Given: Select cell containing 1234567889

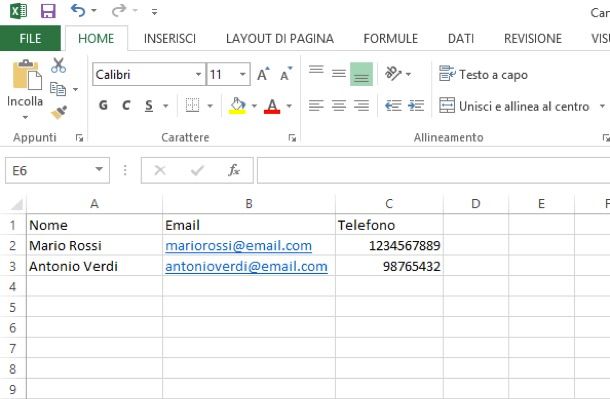Looking at the screenshot, I should coord(389,246).
